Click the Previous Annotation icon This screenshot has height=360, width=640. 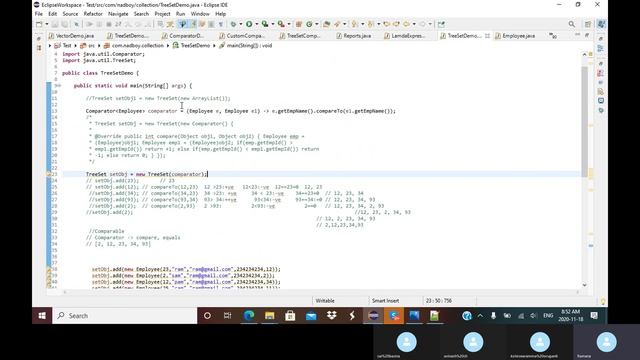tap(370, 24)
